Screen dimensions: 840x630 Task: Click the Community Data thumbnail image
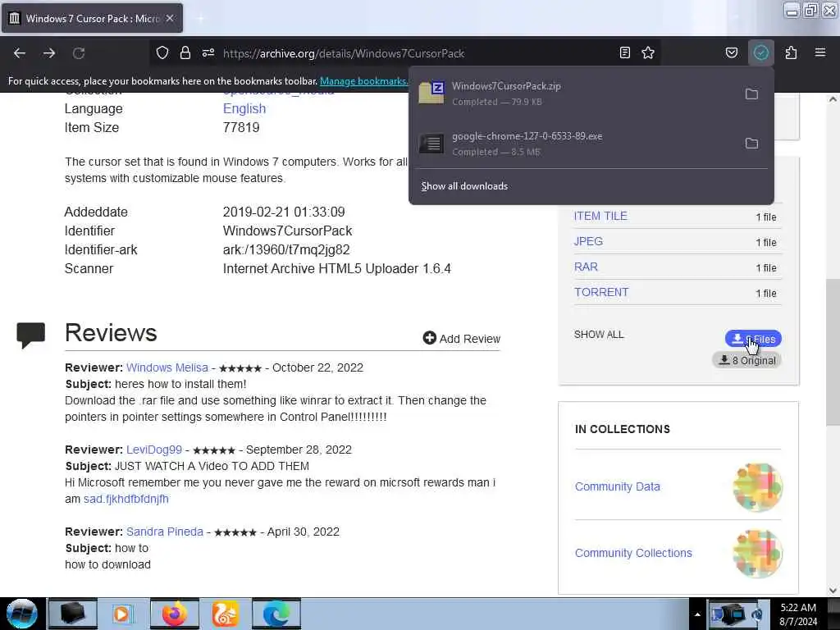click(x=757, y=487)
